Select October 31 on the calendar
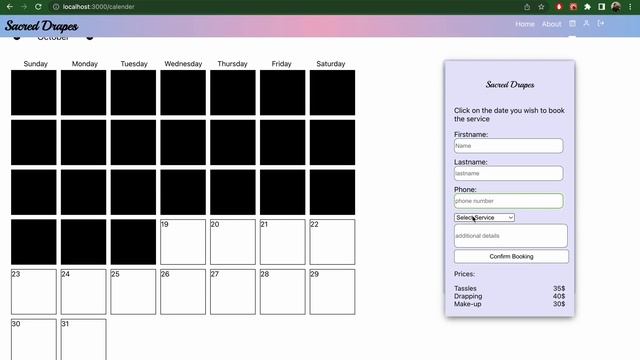Screen dimensions: 640x360 click(x=83, y=340)
